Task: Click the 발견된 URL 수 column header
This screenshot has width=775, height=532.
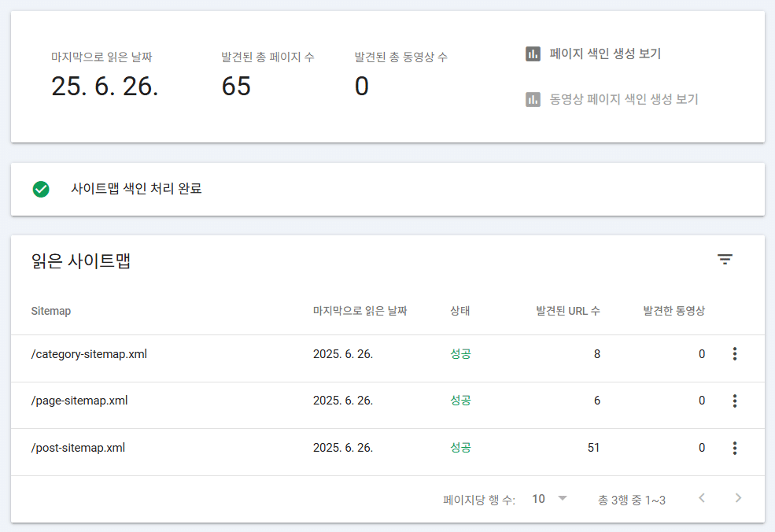Action: [568, 311]
